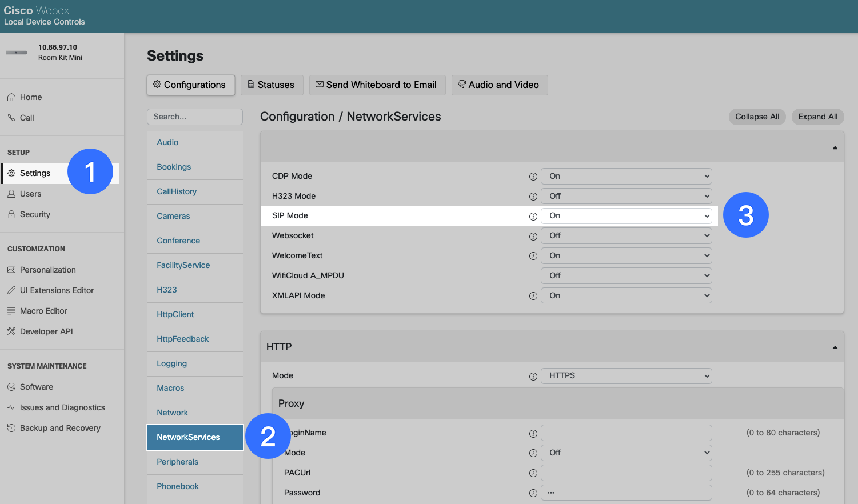Click the Search configurations field
Viewport: 858px width, 504px height.
click(194, 117)
